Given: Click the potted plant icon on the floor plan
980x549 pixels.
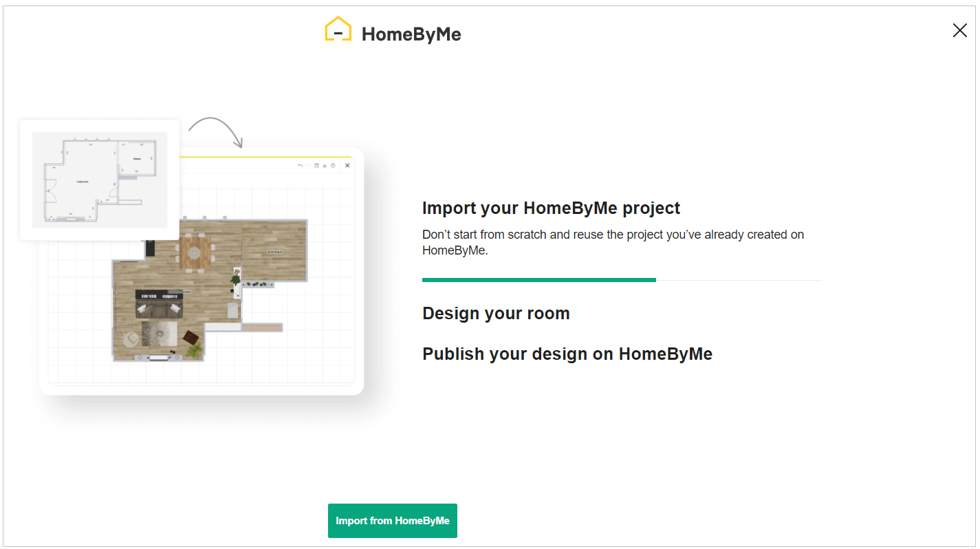Looking at the screenshot, I should (236, 279).
